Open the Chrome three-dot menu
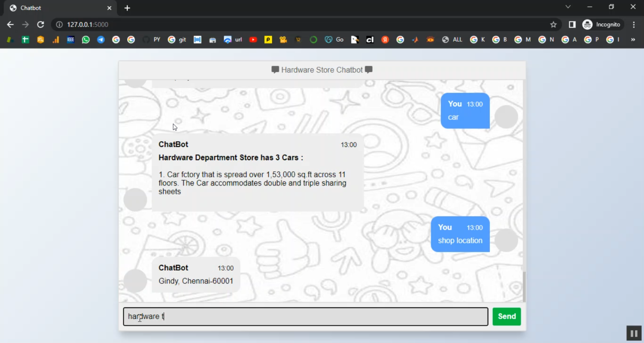 tap(634, 24)
